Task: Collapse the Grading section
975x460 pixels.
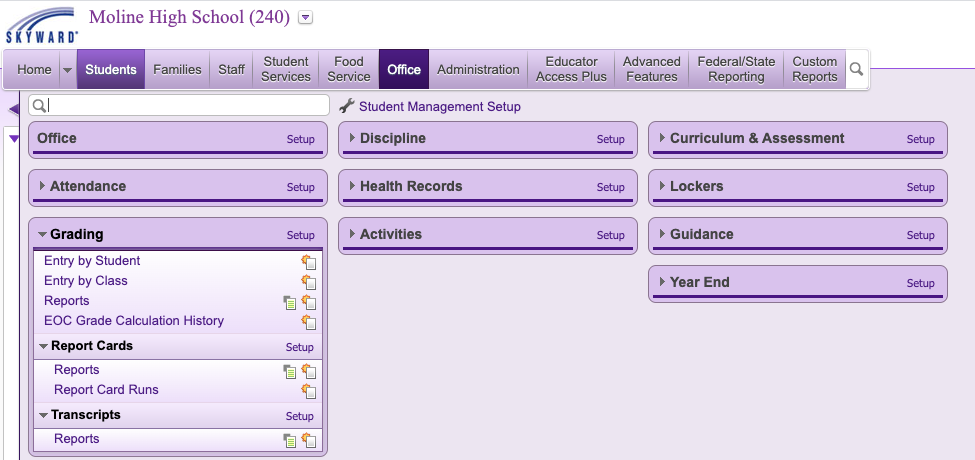Action: [43, 235]
